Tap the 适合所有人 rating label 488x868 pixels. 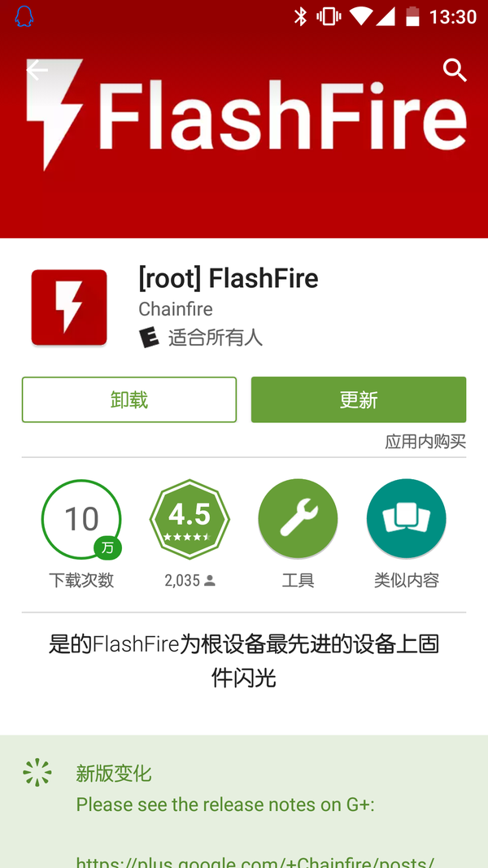click(216, 337)
